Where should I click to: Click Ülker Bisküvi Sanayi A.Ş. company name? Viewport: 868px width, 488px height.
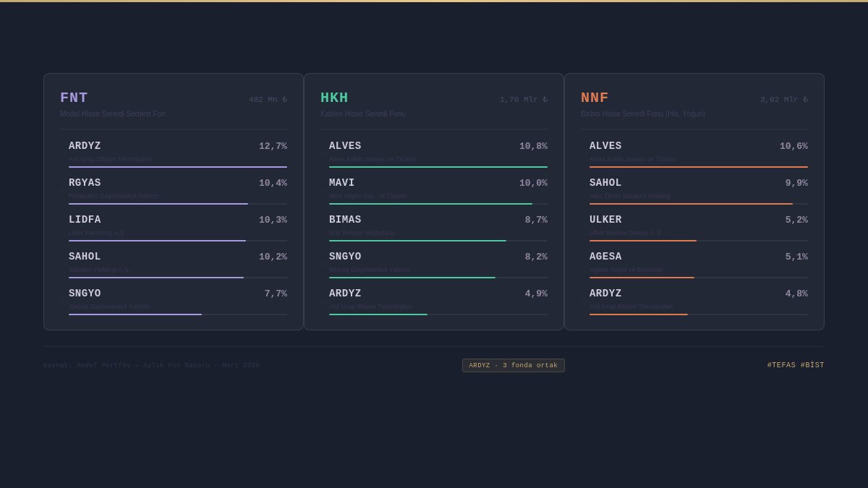point(626,233)
